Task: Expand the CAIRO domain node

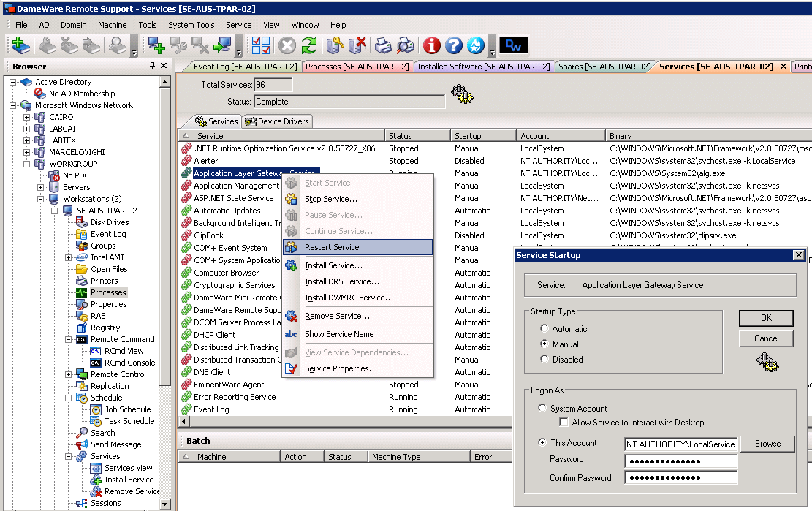Action: click(26, 117)
